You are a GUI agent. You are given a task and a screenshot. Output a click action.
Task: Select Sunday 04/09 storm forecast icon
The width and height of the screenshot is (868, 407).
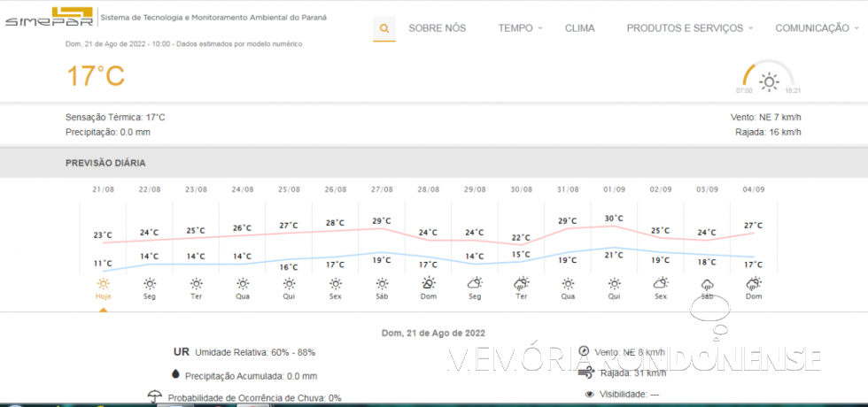pos(754,284)
